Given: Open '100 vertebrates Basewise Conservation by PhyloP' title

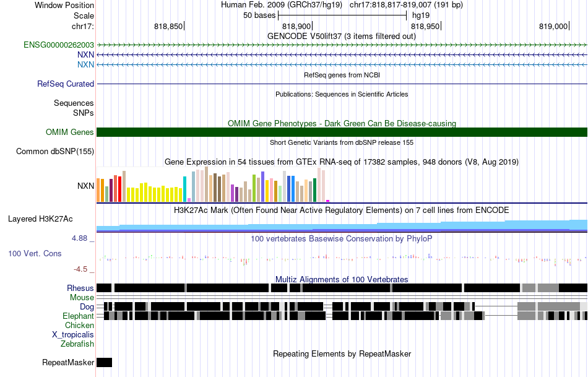Looking at the screenshot, I should click(342, 238).
